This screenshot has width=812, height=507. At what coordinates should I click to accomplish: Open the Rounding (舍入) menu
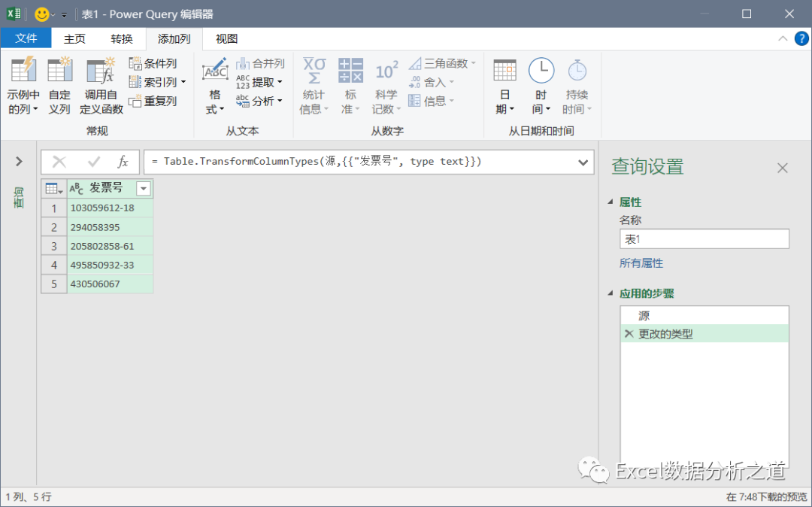point(432,82)
